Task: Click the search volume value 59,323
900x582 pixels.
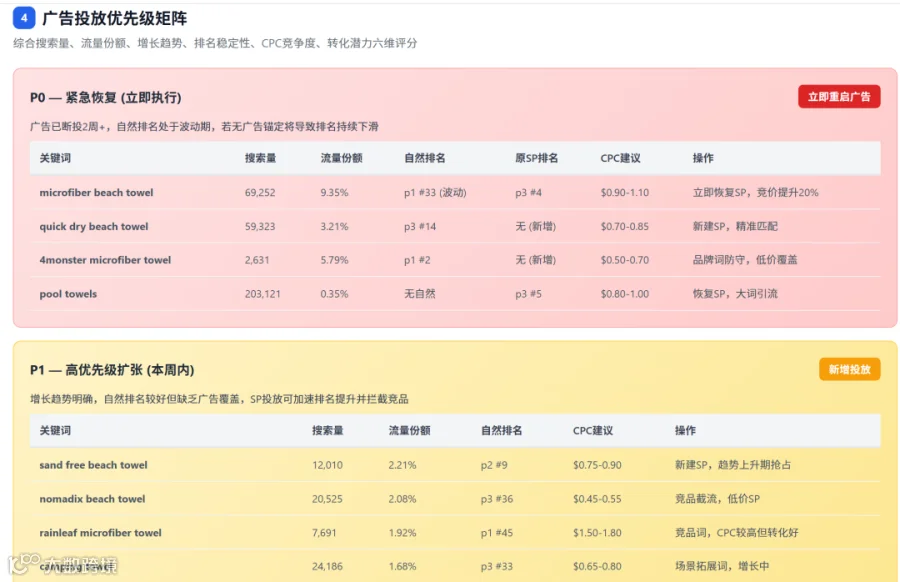Action: tap(260, 227)
